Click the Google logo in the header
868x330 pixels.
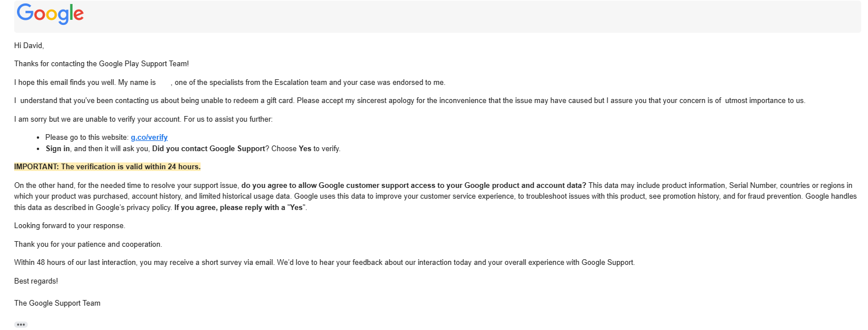(50, 14)
